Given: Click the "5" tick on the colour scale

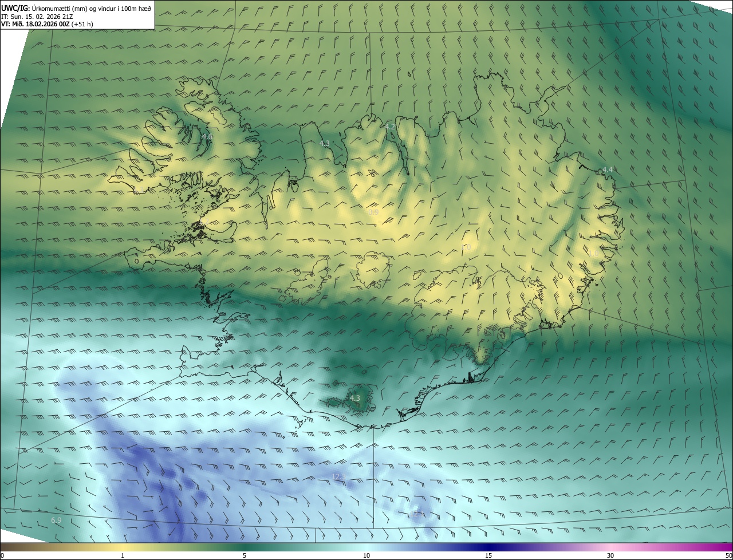Looking at the screenshot, I should 245,555.
